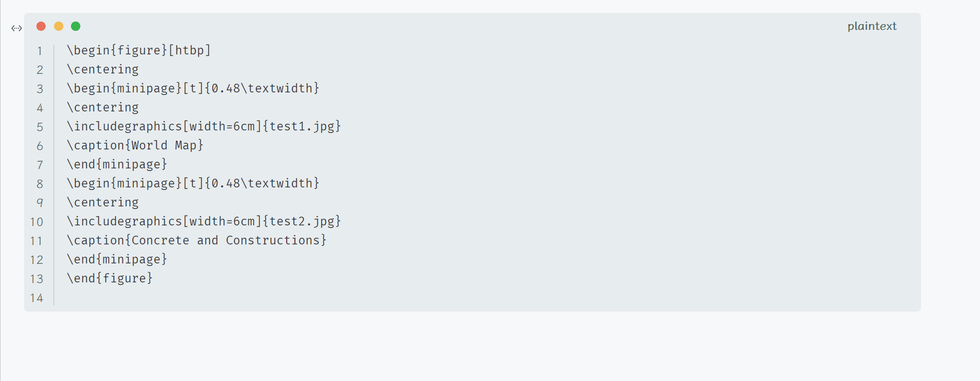The width and height of the screenshot is (980, 381).
Task: Click the test2.jpg includegraphics line
Action: pos(204,221)
